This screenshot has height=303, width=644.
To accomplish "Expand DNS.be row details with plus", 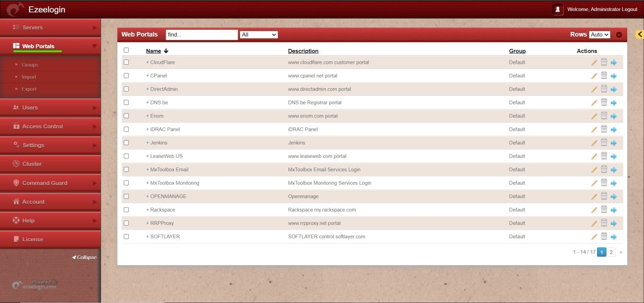I will click(148, 103).
